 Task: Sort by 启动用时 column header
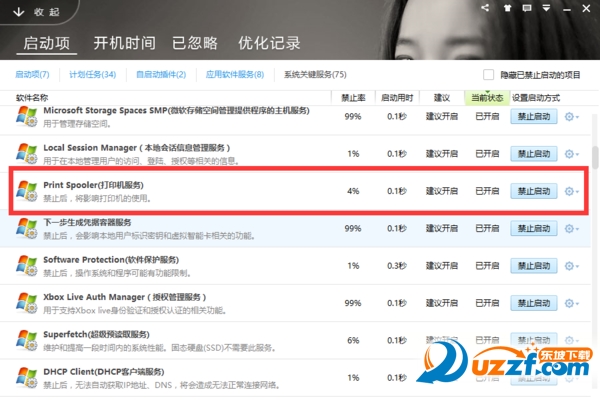tap(397, 98)
